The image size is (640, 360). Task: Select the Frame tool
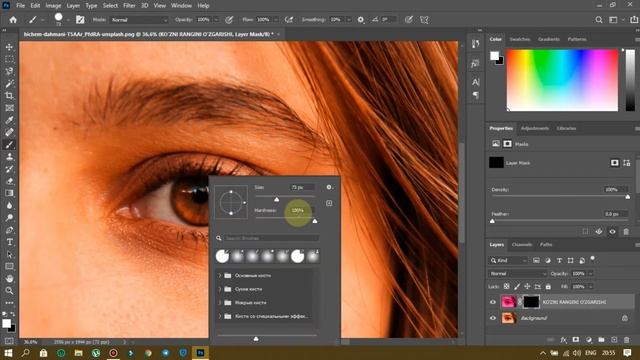tap(9, 108)
